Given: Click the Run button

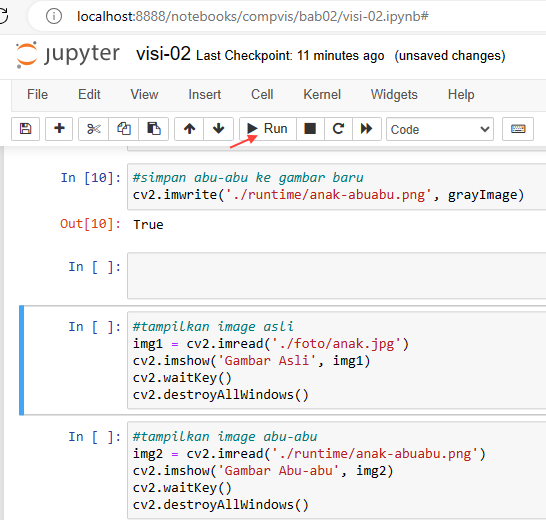Looking at the screenshot, I should coord(268,129).
